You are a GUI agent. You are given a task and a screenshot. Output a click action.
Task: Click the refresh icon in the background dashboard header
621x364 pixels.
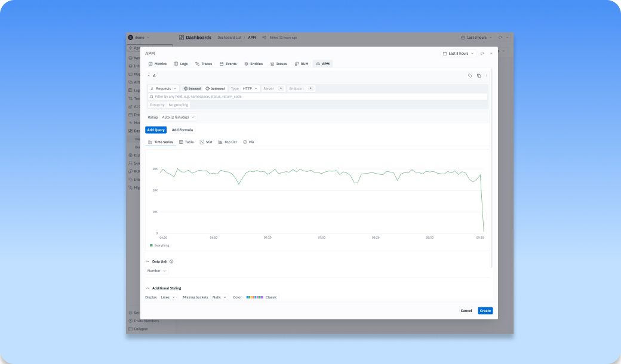coord(500,38)
